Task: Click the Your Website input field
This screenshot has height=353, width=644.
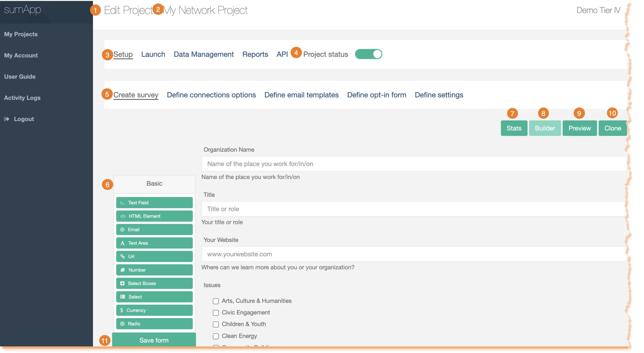Action: click(x=414, y=254)
